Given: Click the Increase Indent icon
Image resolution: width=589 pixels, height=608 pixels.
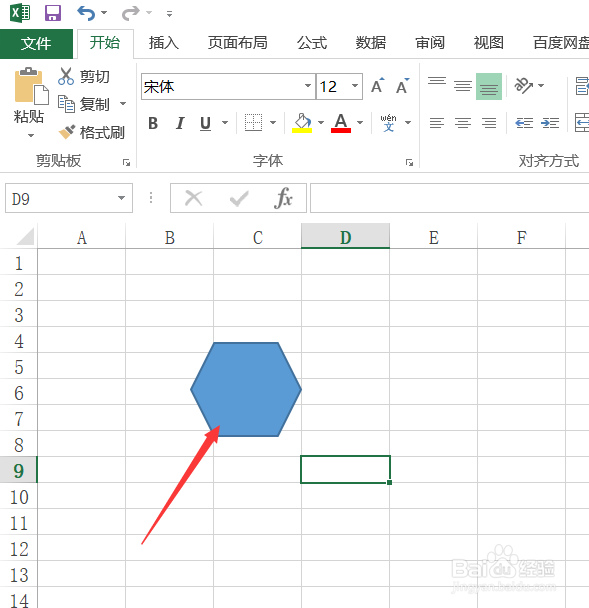Looking at the screenshot, I should click(x=550, y=123).
